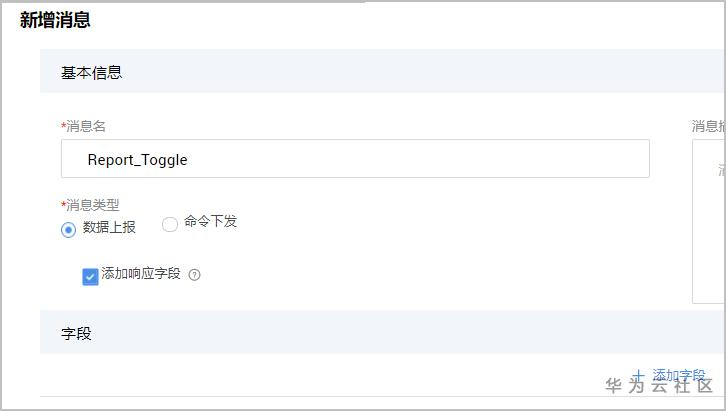Click the 基本信息 section header
The height and width of the screenshot is (411, 726).
click(x=92, y=72)
